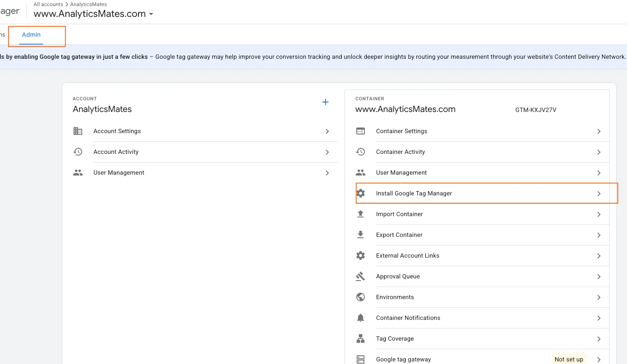The height and width of the screenshot is (364, 627).
Task: Click Container Activity history icon
Action: click(x=360, y=152)
